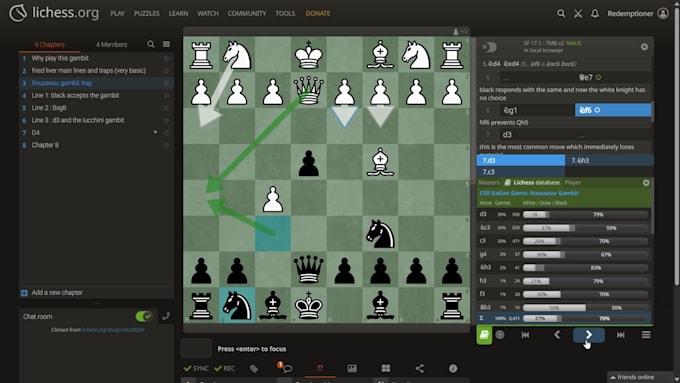
Task: Switch to the 4 Members tab
Action: (111, 44)
